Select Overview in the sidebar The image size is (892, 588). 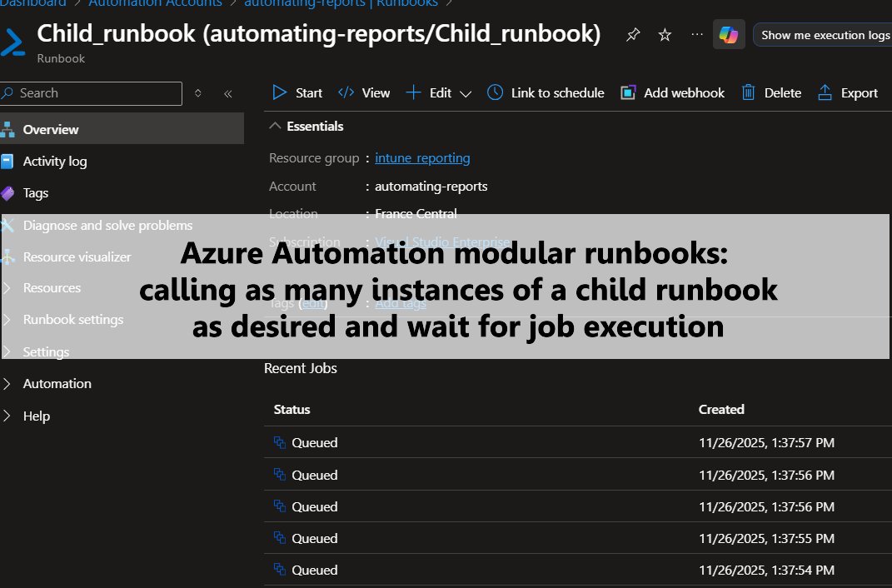tap(122, 129)
